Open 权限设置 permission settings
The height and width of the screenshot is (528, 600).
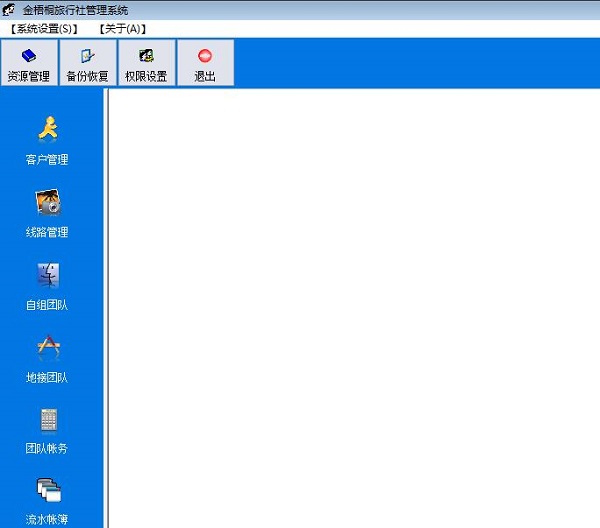point(147,62)
